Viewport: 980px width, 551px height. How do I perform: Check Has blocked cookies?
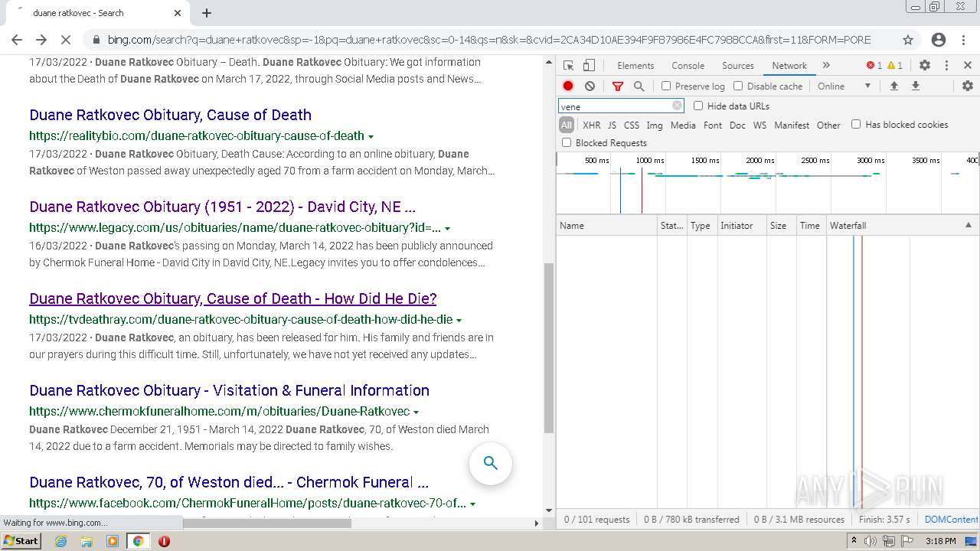click(x=856, y=124)
